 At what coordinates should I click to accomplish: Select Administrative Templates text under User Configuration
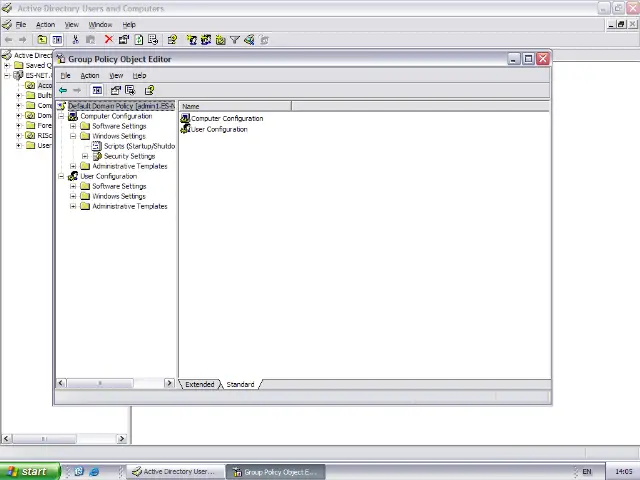coord(130,206)
